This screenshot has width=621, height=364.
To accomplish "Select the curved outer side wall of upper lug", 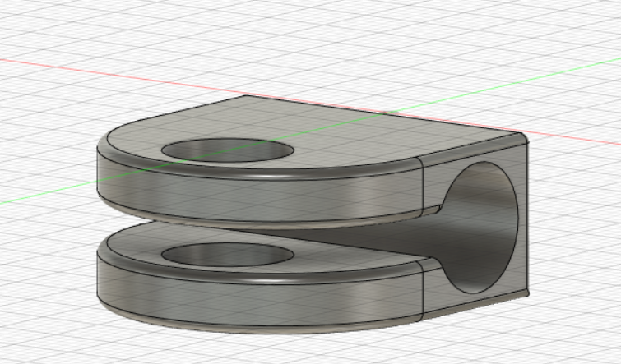I will tap(259, 196).
